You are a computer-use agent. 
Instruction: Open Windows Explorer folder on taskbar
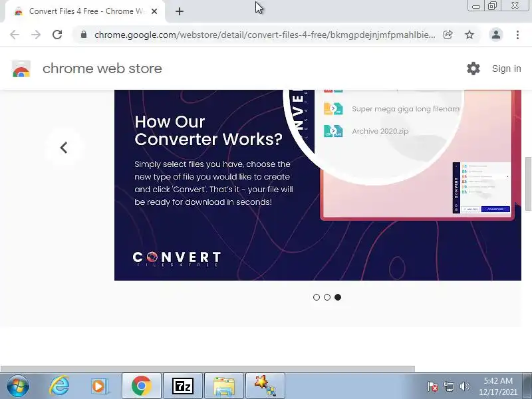(224, 386)
